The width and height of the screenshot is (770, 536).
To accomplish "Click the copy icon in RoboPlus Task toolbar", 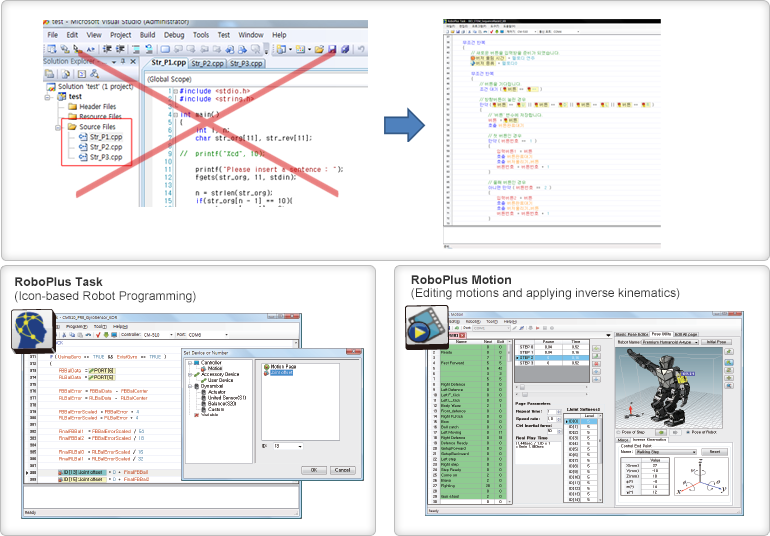I will click(72, 335).
